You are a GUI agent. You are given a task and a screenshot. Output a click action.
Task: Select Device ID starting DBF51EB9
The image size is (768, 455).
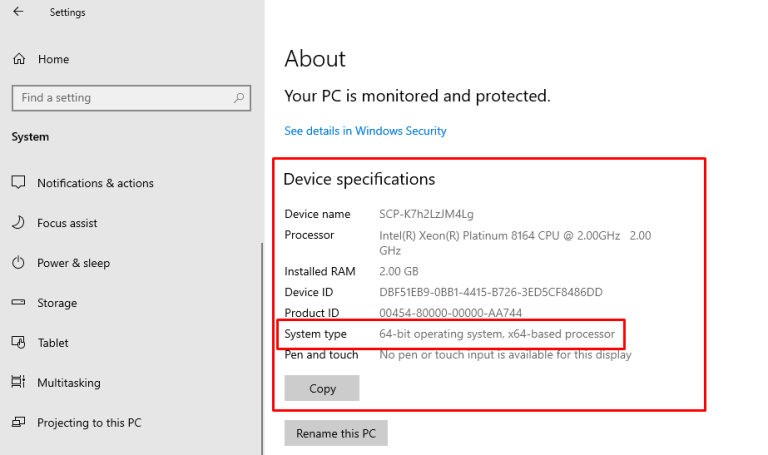(x=491, y=292)
